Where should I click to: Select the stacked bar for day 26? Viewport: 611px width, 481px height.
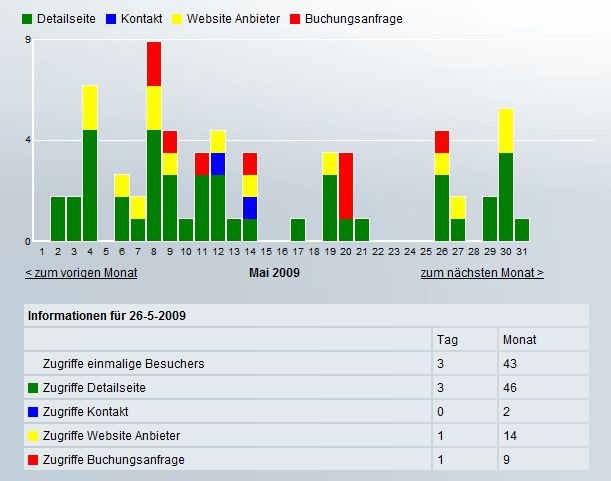click(442, 190)
